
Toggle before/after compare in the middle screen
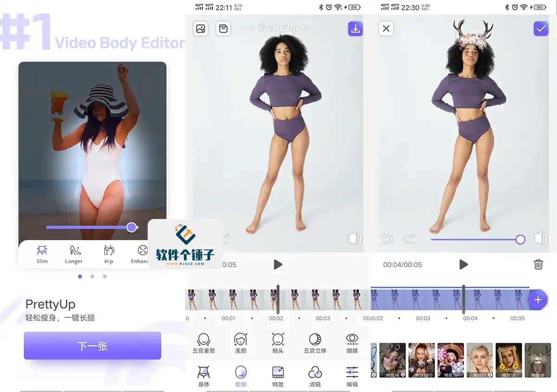coord(355,238)
